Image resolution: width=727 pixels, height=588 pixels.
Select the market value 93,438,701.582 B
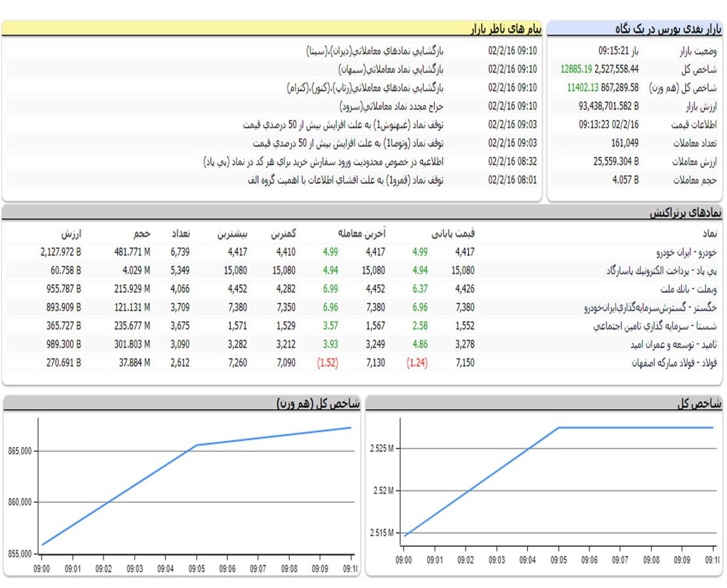click(608, 106)
